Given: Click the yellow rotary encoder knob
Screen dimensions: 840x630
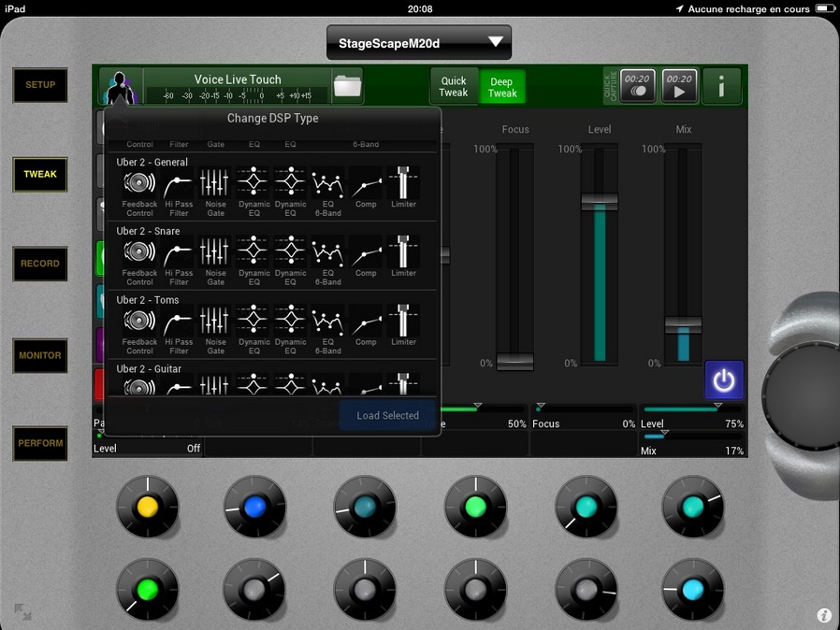Looking at the screenshot, I should [x=147, y=506].
